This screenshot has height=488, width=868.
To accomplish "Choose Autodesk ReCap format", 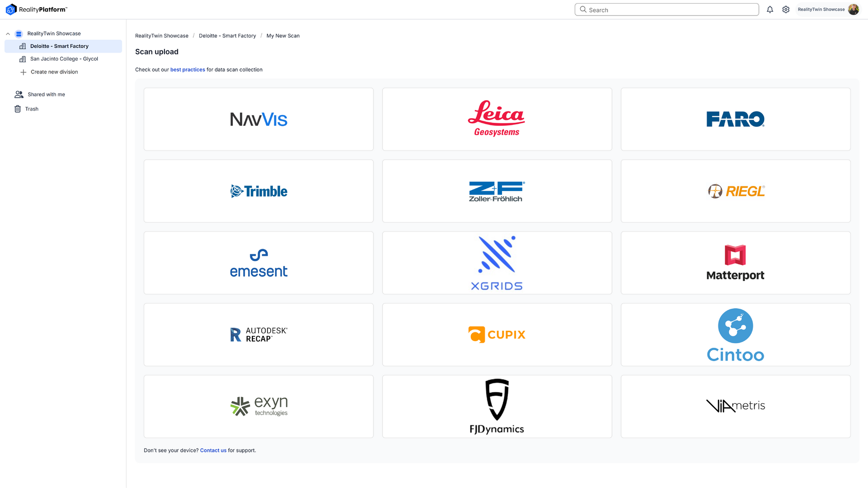I will click(x=258, y=334).
